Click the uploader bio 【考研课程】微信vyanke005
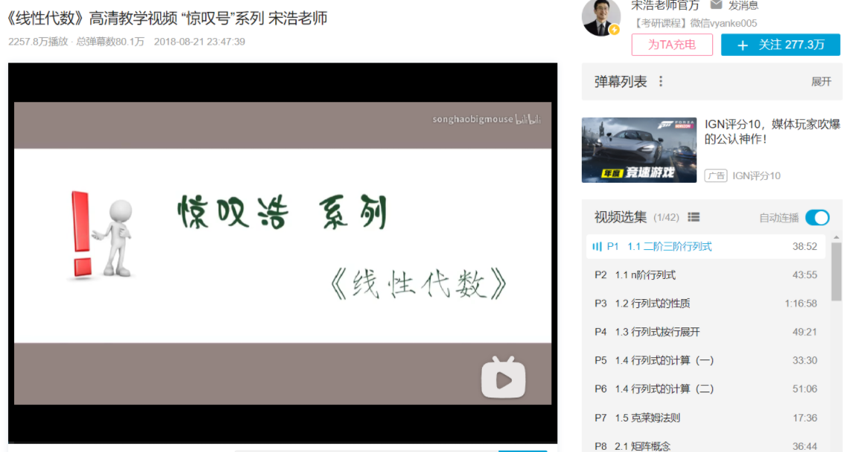 [x=694, y=23]
